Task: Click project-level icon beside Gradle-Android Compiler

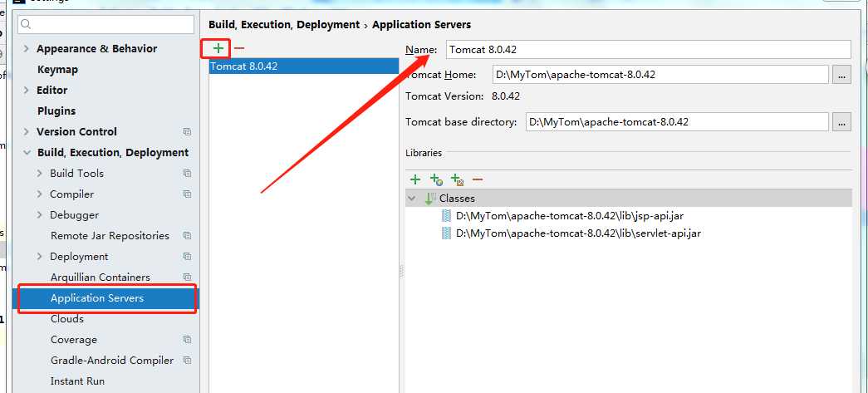Action: coord(187,361)
